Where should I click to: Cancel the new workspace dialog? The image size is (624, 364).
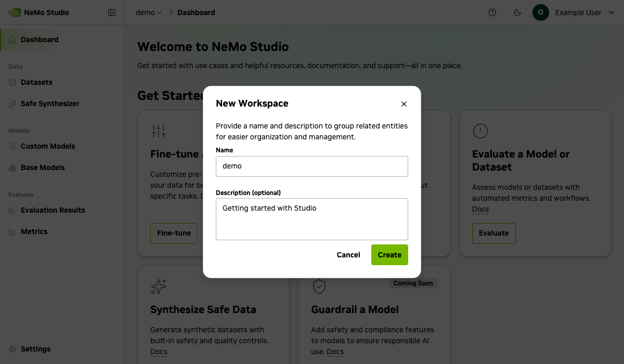(348, 255)
